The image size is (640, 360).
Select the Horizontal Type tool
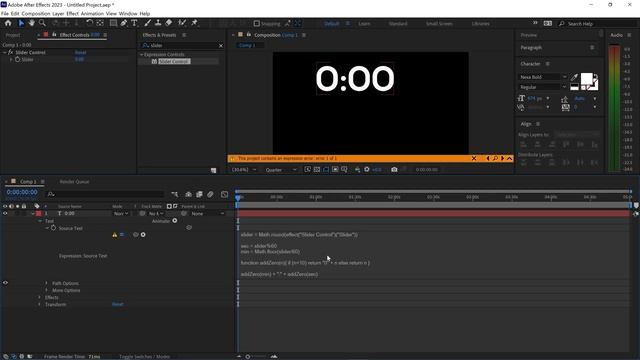[x=134, y=23]
